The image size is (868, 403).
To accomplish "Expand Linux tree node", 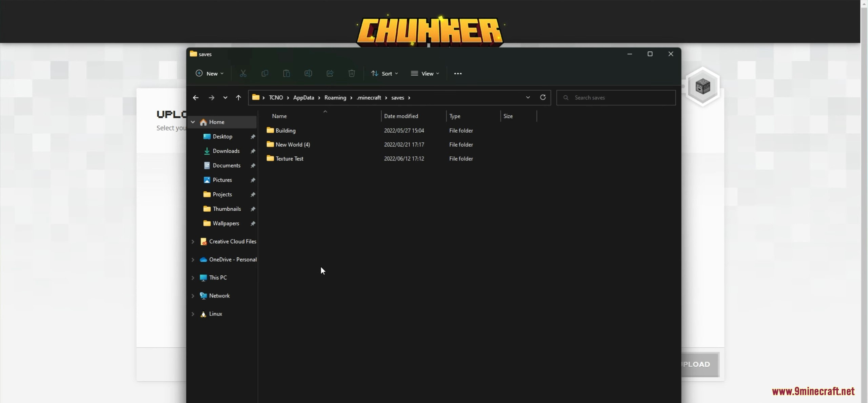I will 193,314.
